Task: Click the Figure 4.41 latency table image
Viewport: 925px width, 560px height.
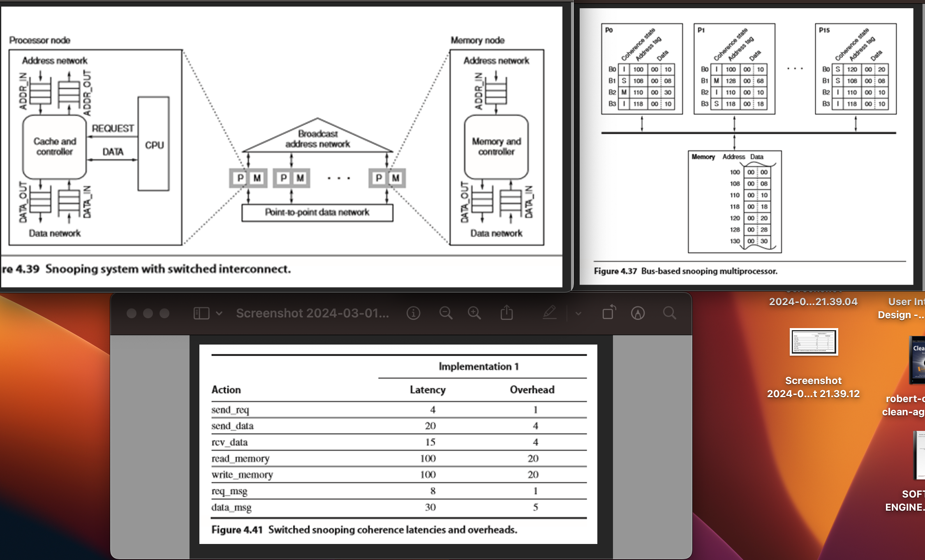Action: [398, 444]
